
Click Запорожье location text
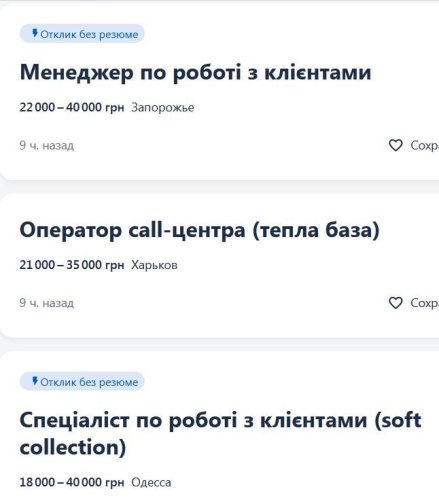[x=163, y=108]
